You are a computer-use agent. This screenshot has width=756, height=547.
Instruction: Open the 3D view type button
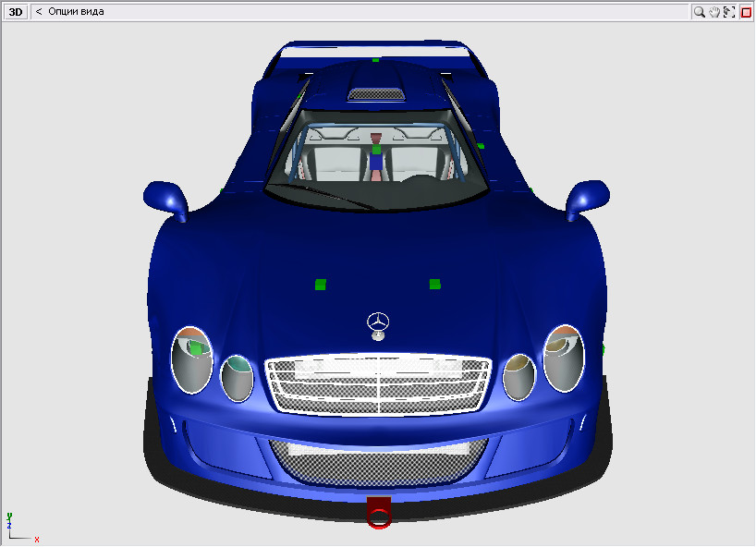(x=16, y=12)
